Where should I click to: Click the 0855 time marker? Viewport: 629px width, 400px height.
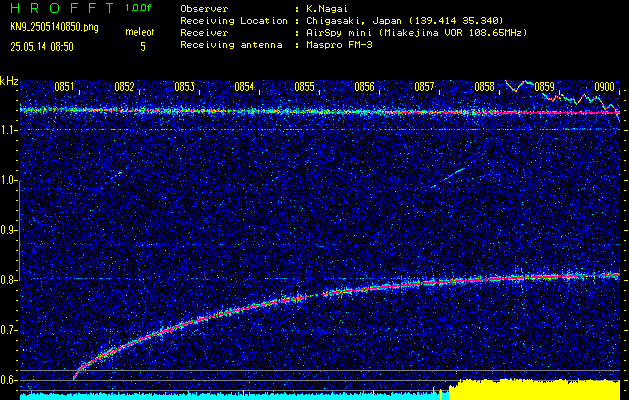pyautogui.click(x=304, y=87)
